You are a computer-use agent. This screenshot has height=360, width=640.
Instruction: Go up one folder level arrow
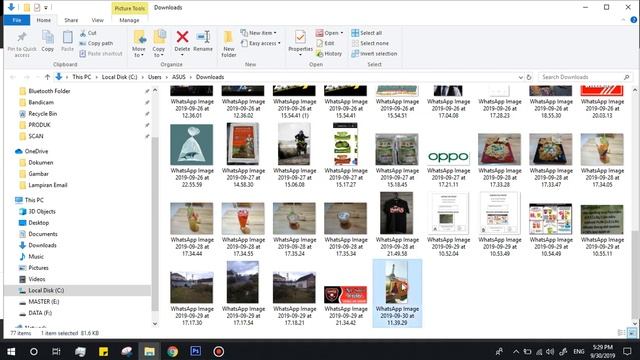point(47,77)
